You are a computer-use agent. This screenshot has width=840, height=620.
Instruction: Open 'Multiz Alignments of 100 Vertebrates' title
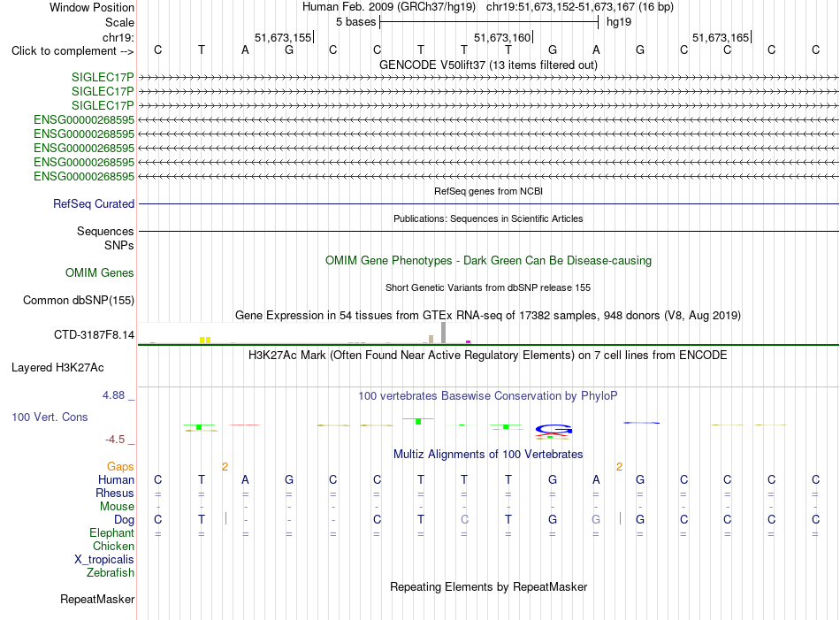(488, 455)
